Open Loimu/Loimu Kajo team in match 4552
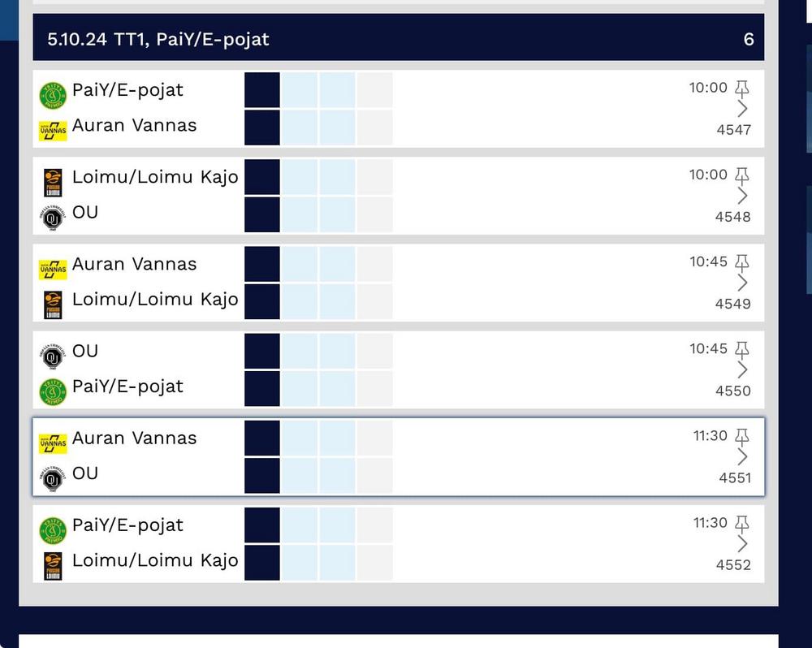The height and width of the screenshot is (648, 812). pos(155,560)
